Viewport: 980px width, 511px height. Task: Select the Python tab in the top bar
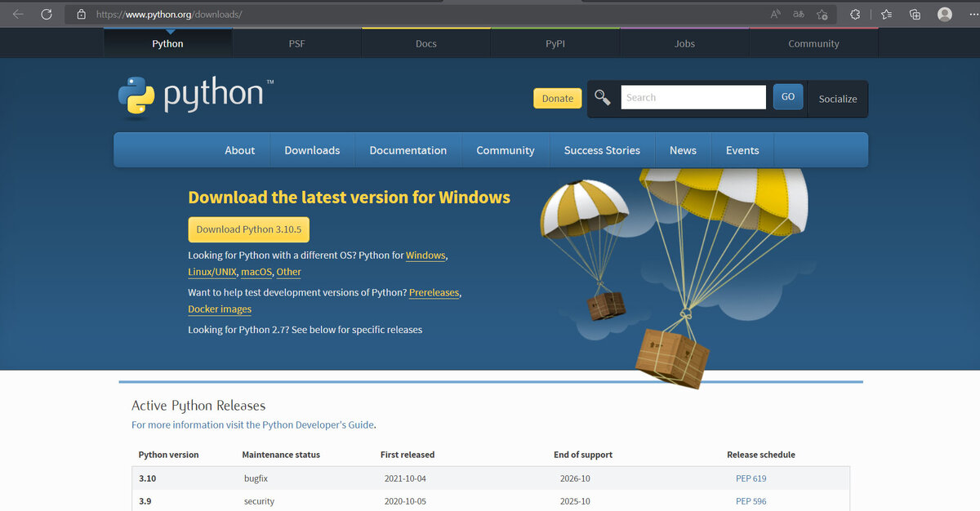click(x=167, y=43)
